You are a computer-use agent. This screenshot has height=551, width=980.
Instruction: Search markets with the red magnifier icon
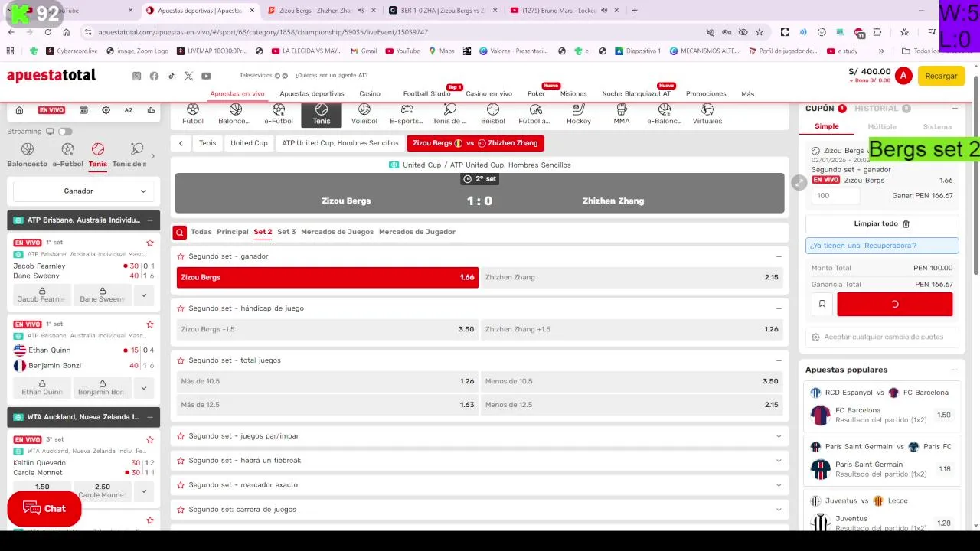tap(179, 232)
